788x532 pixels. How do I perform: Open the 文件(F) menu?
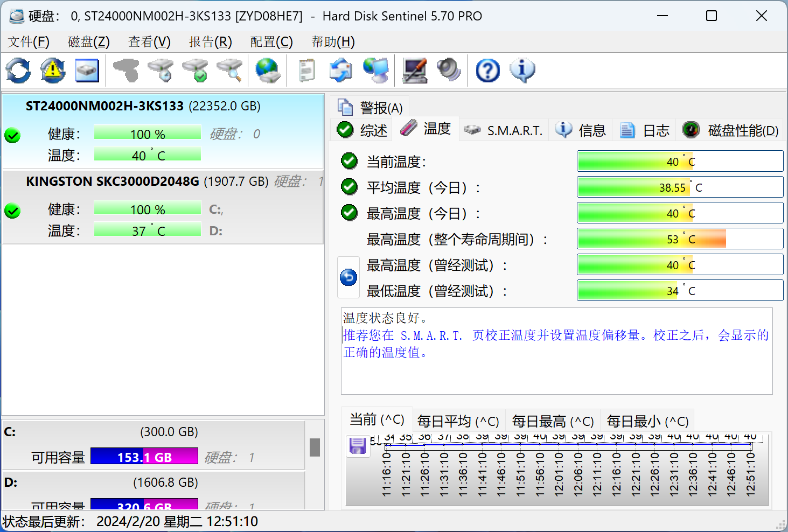point(29,42)
